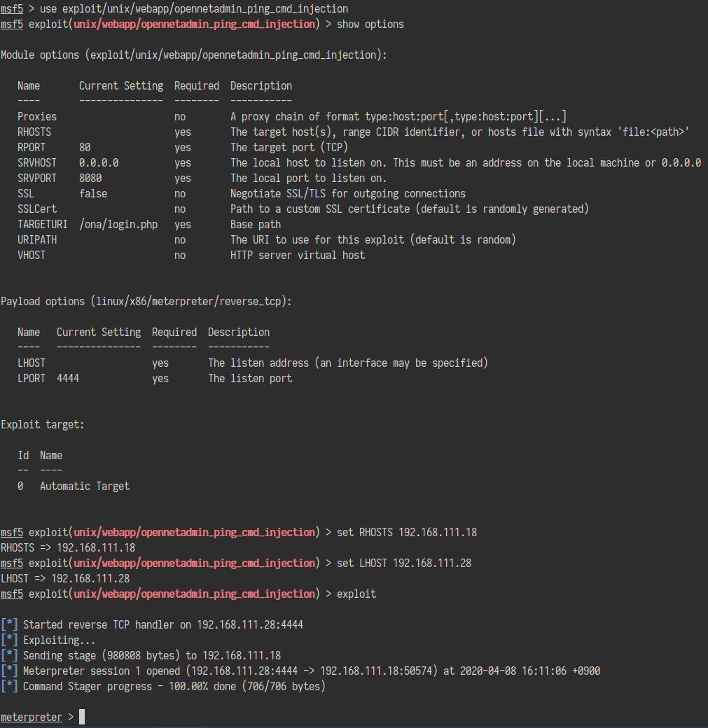Screen dimensions: 708x728
Task: Click the 'Required' header in module options table
Action: [x=197, y=86]
